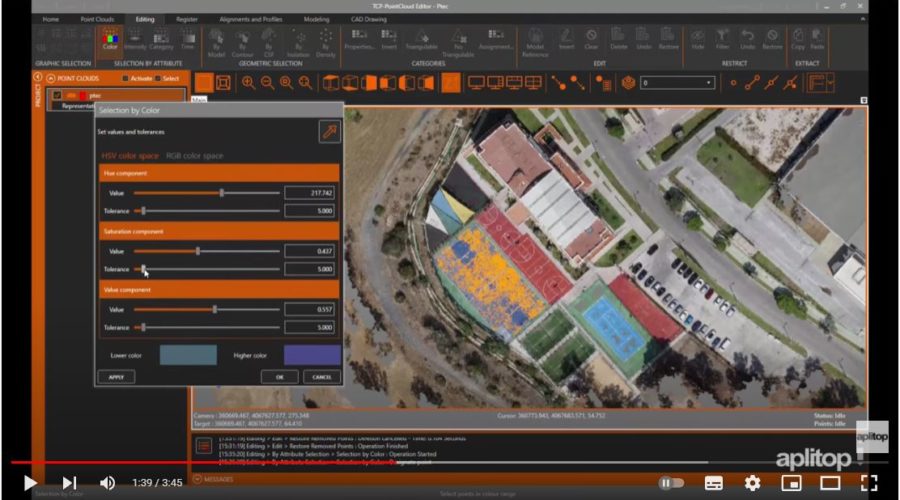Click CANCEL in Selection by Color dialog
Screen dimensions: 900x500
[x=320, y=377]
